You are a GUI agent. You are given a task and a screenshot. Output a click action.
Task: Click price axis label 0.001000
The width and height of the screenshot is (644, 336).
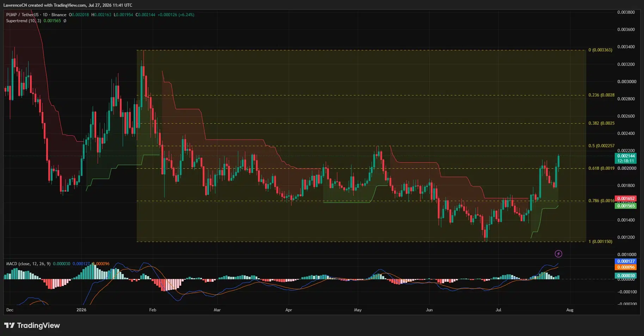coord(626,255)
